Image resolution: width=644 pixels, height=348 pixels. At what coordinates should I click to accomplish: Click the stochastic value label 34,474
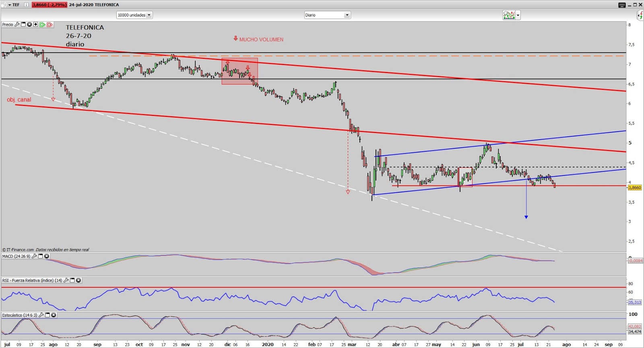pyautogui.click(x=635, y=332)
